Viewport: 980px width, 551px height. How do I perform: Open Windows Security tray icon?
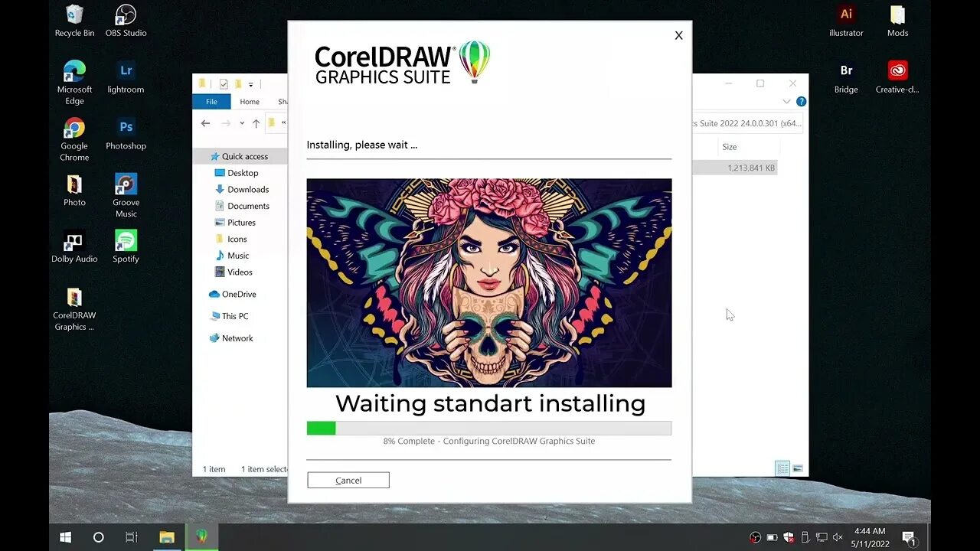coord(789,537)
